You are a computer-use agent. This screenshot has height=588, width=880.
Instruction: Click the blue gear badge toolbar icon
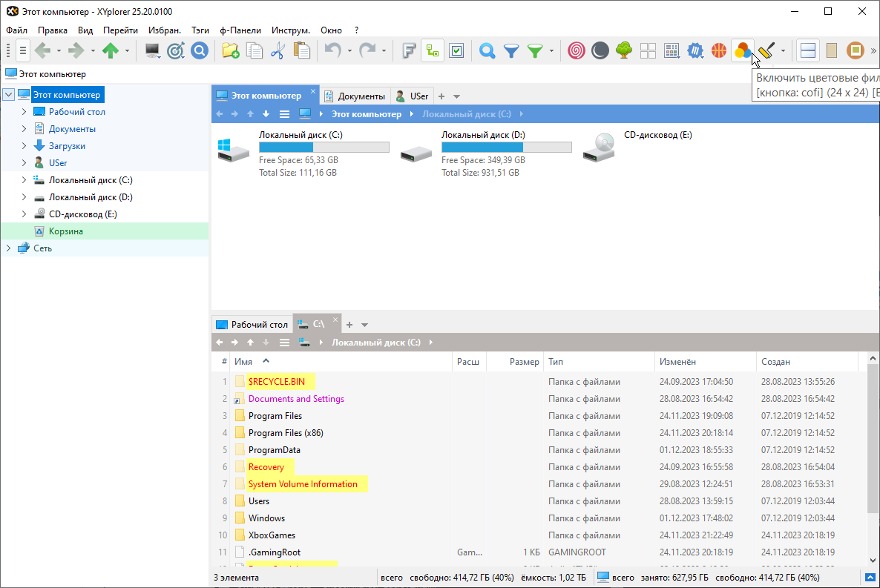click(695, 50)
